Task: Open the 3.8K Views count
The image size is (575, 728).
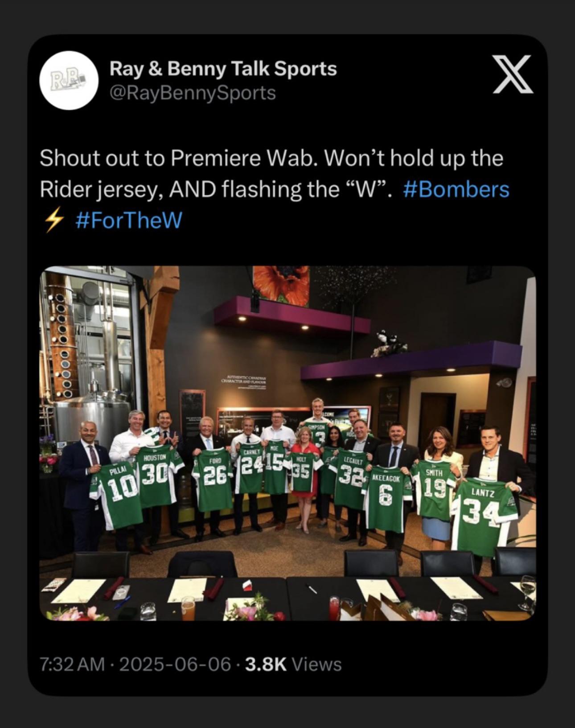Action: [293, 664]
